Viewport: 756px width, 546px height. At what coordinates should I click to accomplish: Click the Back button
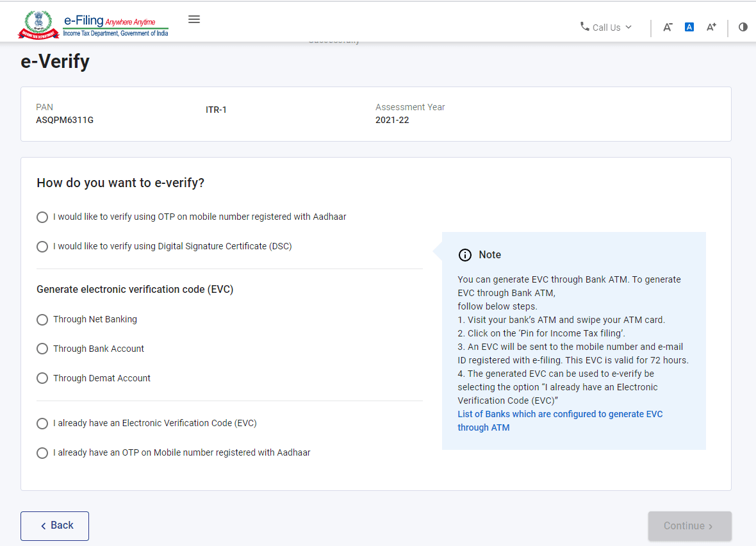(x=55, y=525)
